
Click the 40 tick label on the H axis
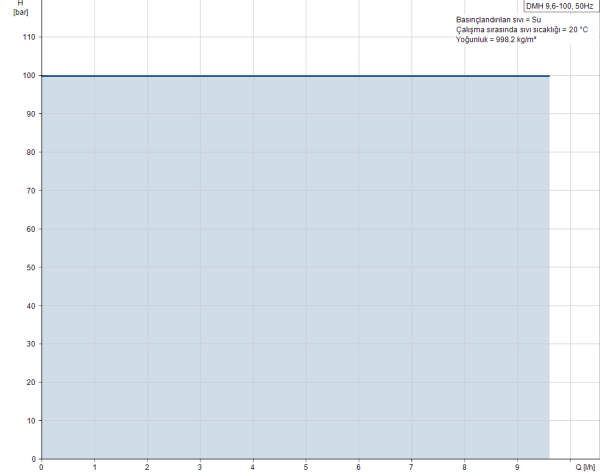tap(31, 306)
